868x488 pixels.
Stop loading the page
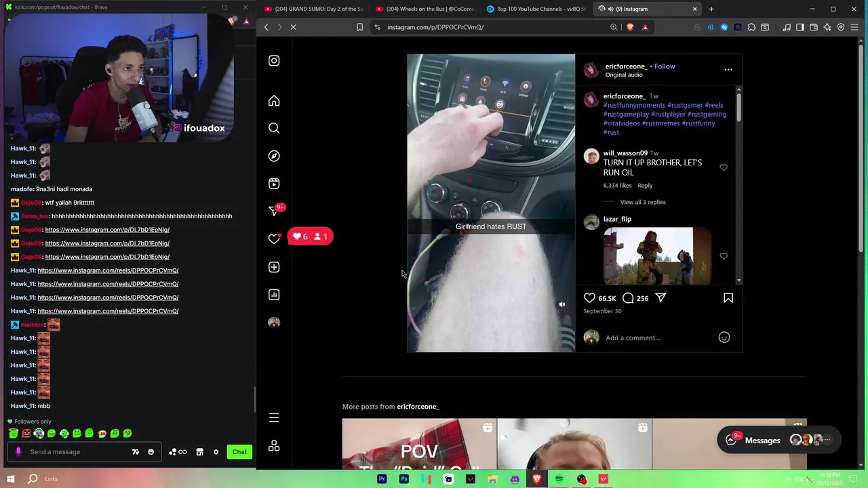pyautogui.click(x=294, y=27)
